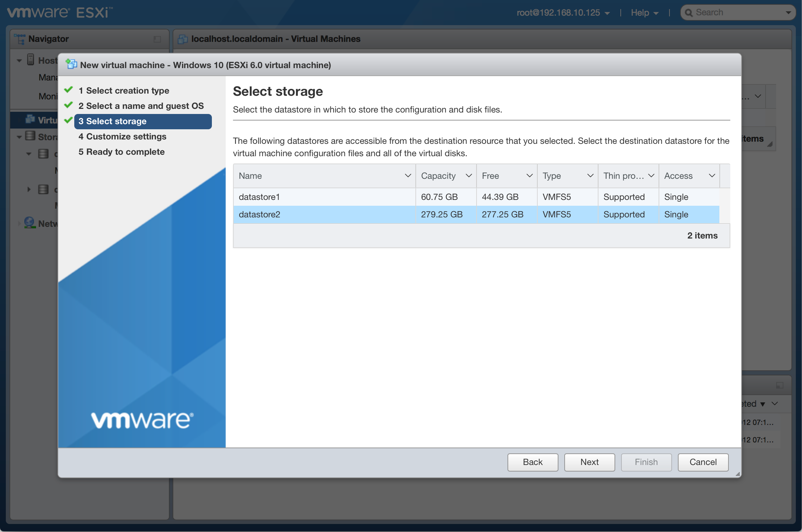802x532 pixels.
Task: Click the Storage icon in Navigator
Action: (30, 136)
